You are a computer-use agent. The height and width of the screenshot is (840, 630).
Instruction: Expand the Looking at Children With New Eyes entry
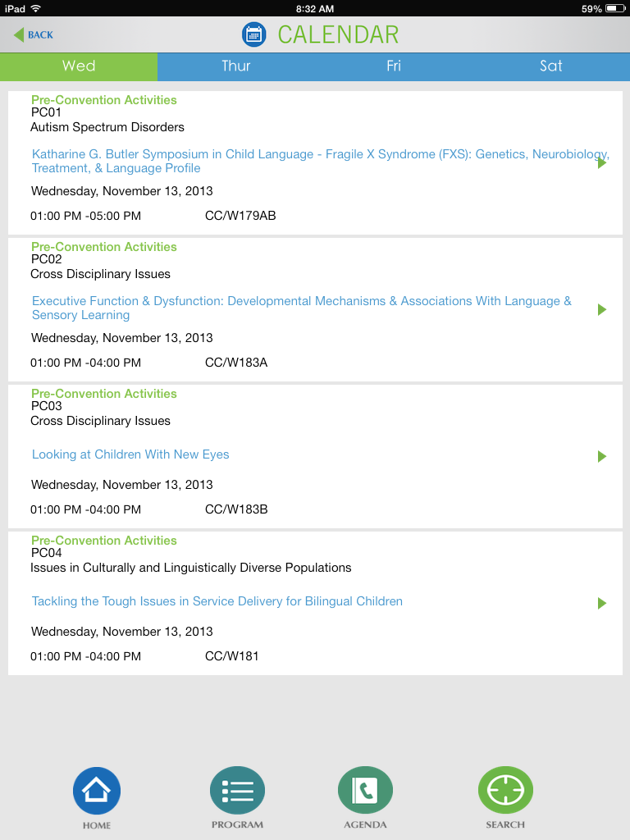tap(601, 456)
